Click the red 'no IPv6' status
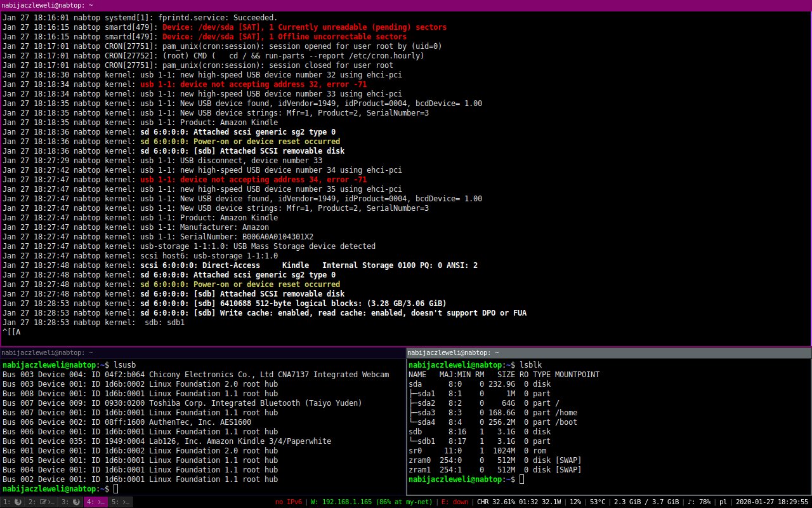The height and width of the screenshot is (508, 812). [288, 502]
